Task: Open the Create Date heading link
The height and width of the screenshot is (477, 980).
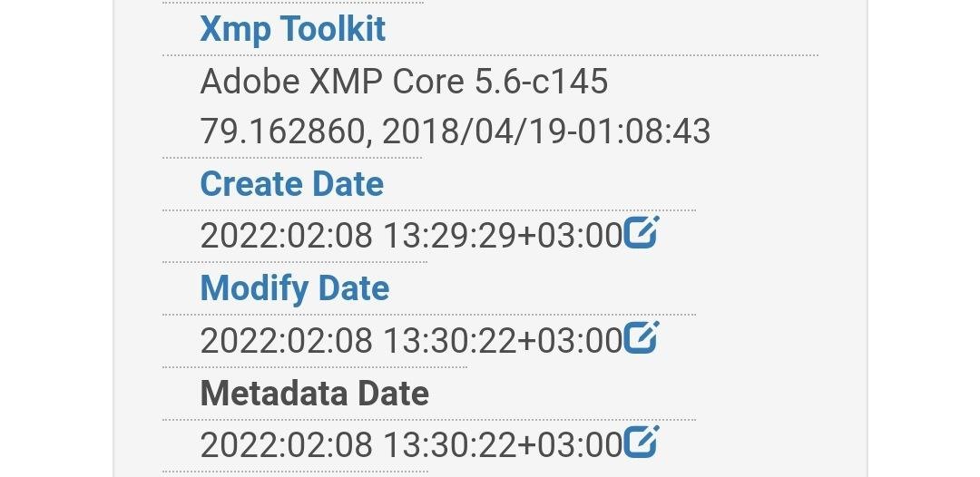Action: tap(291, 184)
